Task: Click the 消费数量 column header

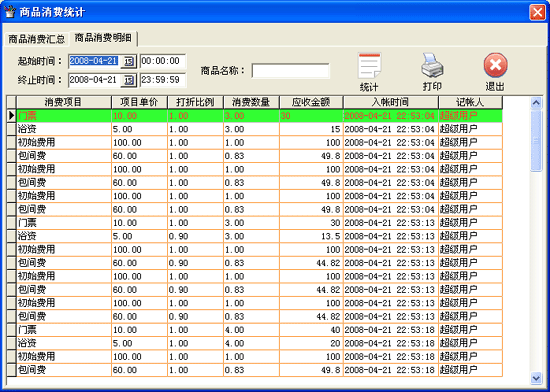Action: (x=251, y=102)
